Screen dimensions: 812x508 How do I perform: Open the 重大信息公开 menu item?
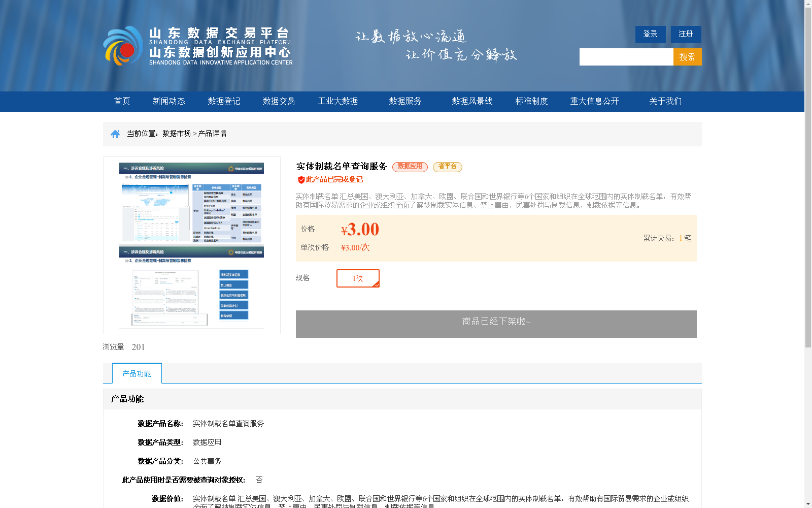tap(595, 101)
